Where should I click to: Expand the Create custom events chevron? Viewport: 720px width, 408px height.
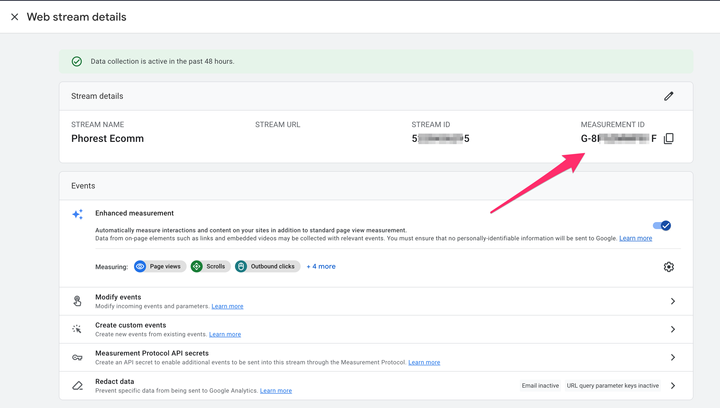673,329
